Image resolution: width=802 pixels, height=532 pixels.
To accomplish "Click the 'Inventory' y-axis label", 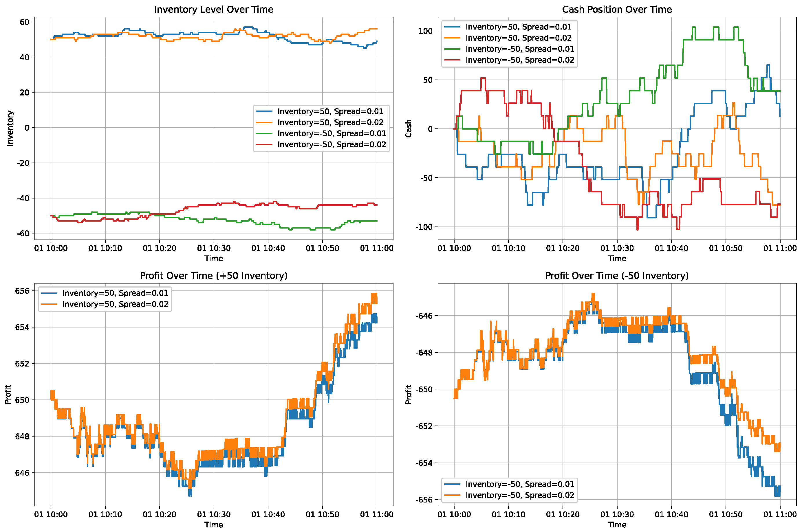I will point(10,128).
